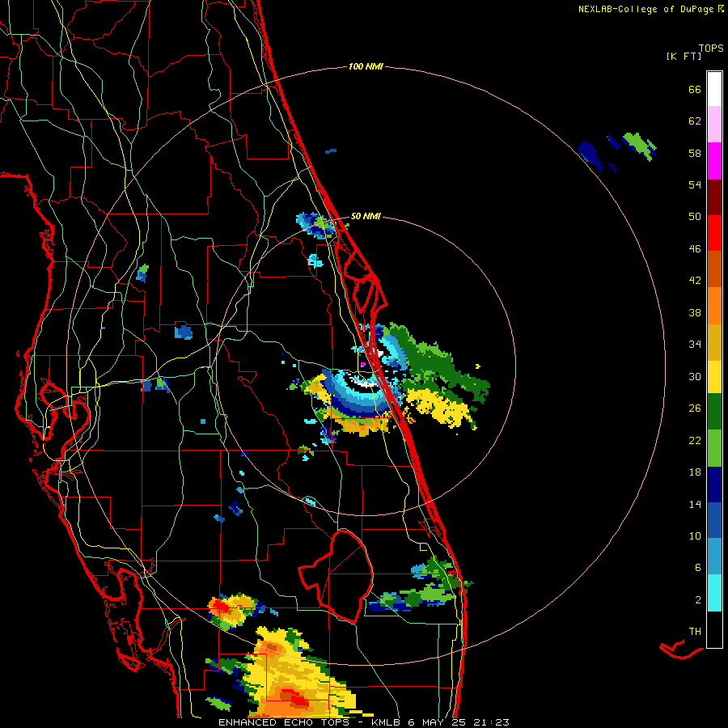Click the "NEXLAB-College of DuPage" credit text
Image resolution: width=728 pixels, height=728 pixels.
coord(645,9)
